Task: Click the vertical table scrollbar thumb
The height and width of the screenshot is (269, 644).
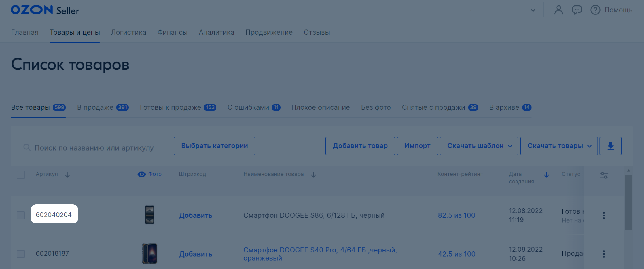Action: (x=628, y=202)
